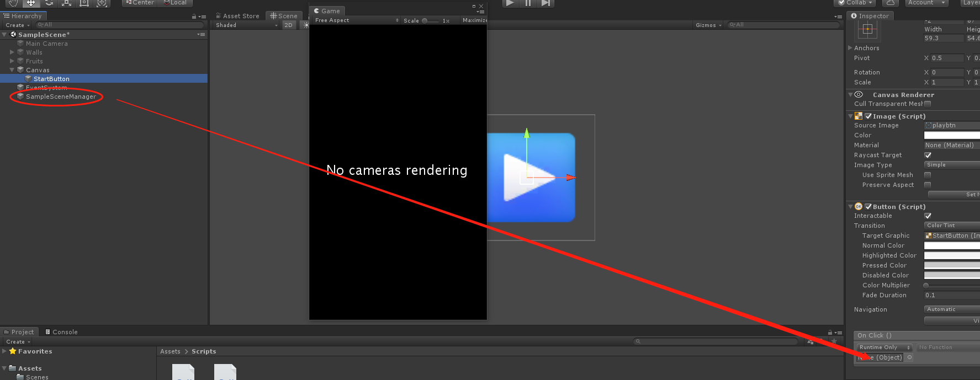This screenshot has width=980, height=380.
Task: Click the Canvas Renderer eye icon
Action: click(x=859, y=95)
